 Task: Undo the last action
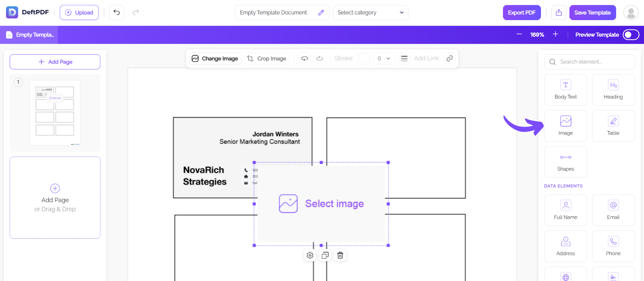(117, 12)
